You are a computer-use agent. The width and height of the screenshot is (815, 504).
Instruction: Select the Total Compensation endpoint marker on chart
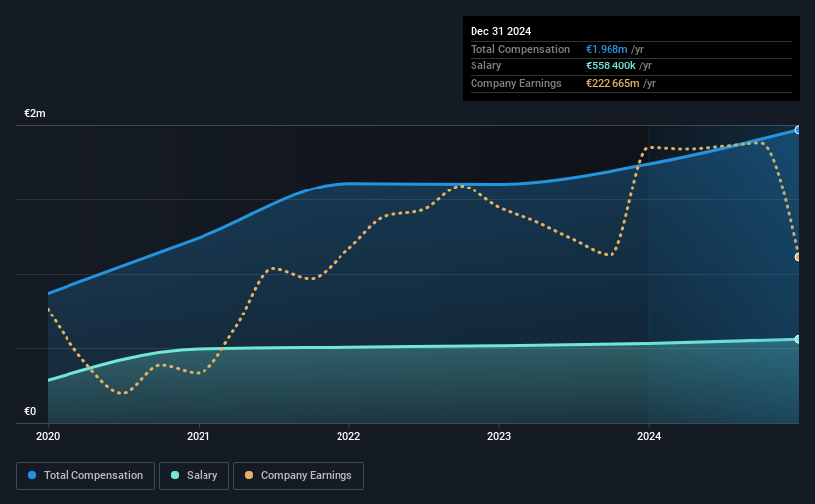798,130
